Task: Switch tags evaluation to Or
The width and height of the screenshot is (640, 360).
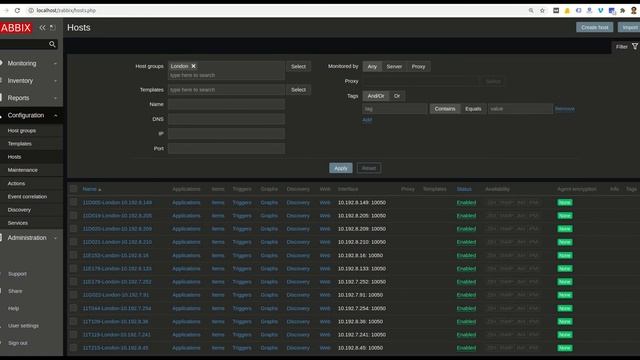Action: point(397,96)
